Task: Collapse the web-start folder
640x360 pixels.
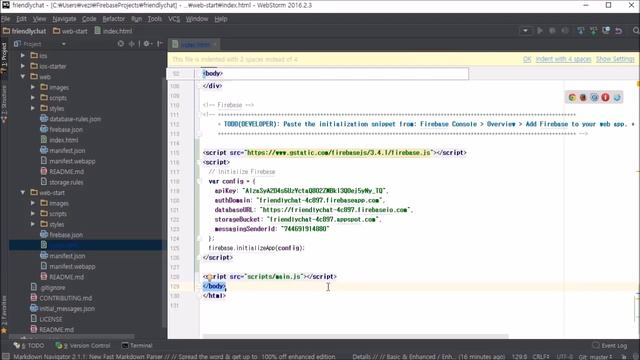Action: click(x=23, y=192)
